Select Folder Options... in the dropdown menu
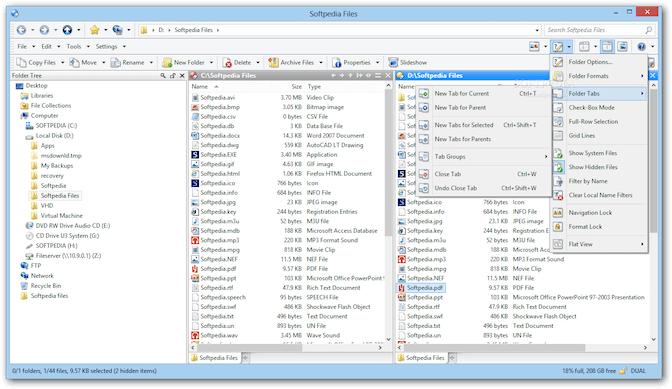The height and width of the screenshot is (389, 672). [x=599, y=62]
